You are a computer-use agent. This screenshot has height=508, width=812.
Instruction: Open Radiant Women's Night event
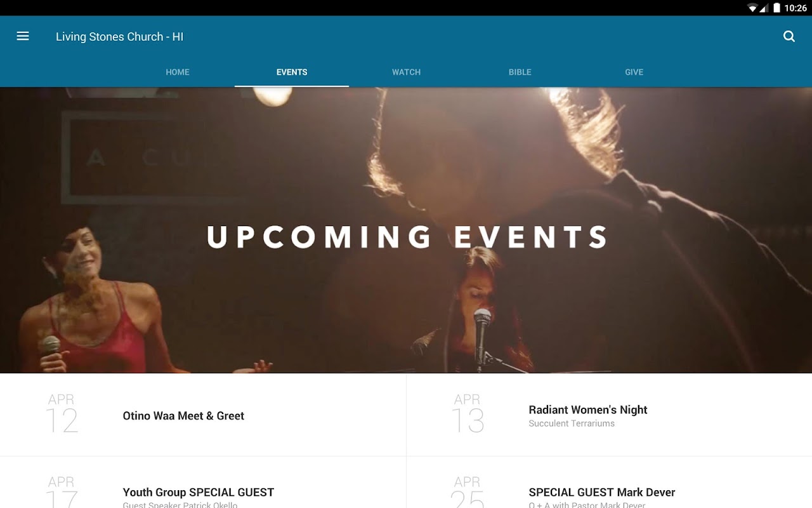click(x=609, y=415)
